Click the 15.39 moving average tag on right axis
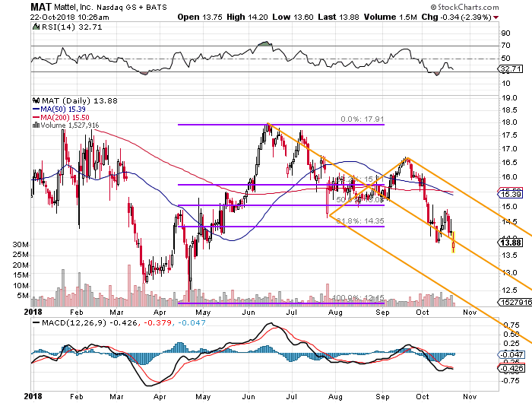Viewport: 532px width, 403px height. 511,194
